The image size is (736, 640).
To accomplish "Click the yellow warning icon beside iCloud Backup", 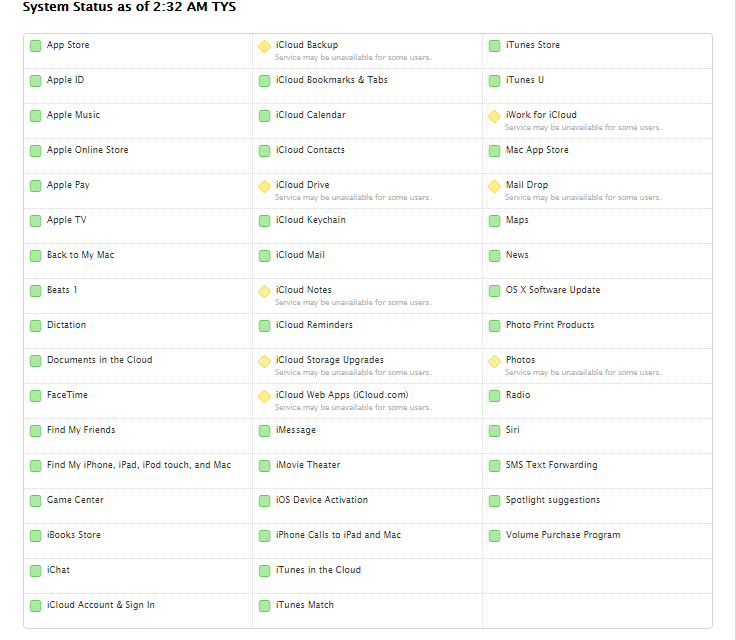I will [x=264, y=46].
